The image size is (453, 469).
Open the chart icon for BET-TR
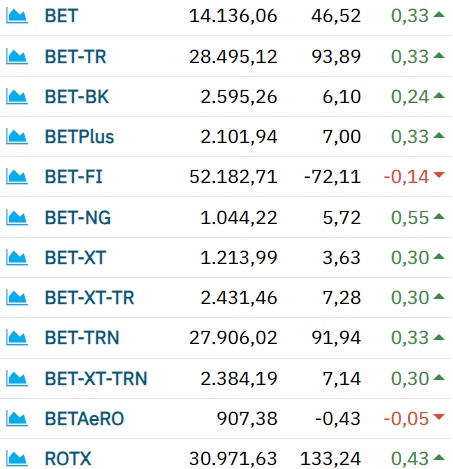click(17, 57)
